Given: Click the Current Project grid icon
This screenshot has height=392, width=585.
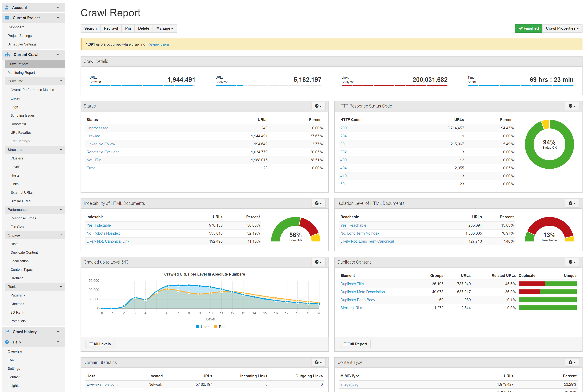Looking at the screenshot, I should [7, 18].
